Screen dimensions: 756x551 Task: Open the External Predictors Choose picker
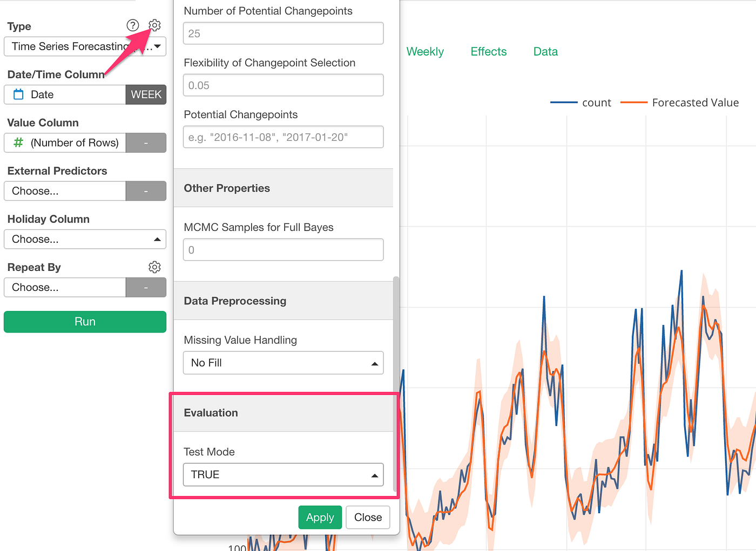pos(64,191)
